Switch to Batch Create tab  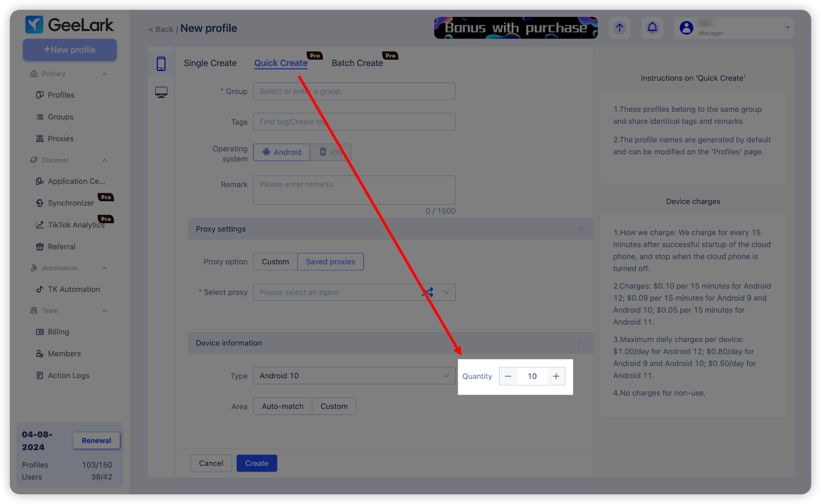(x=357, y=63)
